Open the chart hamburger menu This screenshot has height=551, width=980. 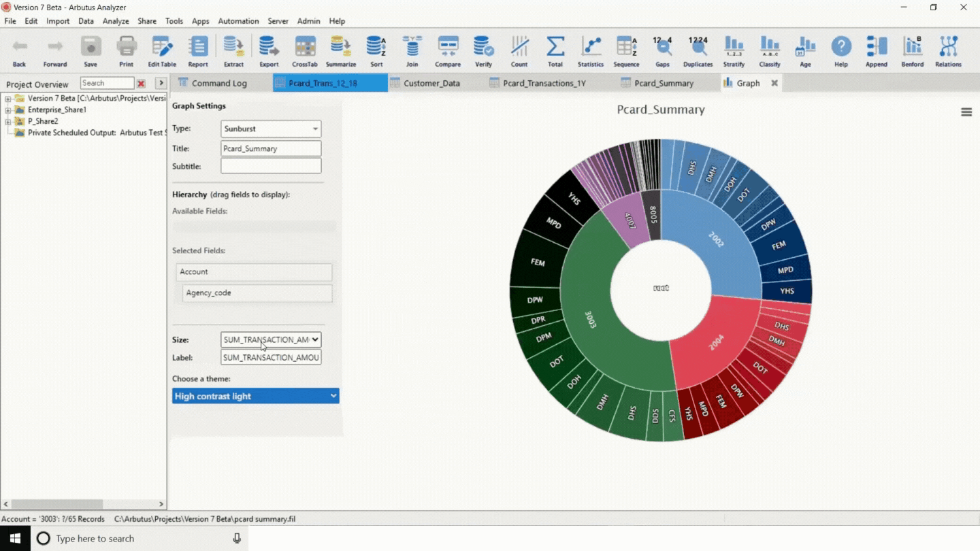point(966,112)
